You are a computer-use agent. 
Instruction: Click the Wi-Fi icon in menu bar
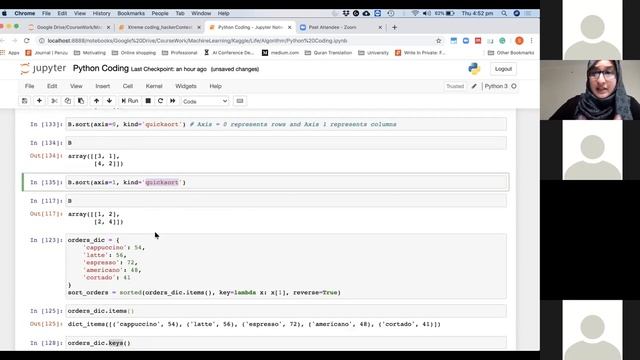click(x=415, y=13)
